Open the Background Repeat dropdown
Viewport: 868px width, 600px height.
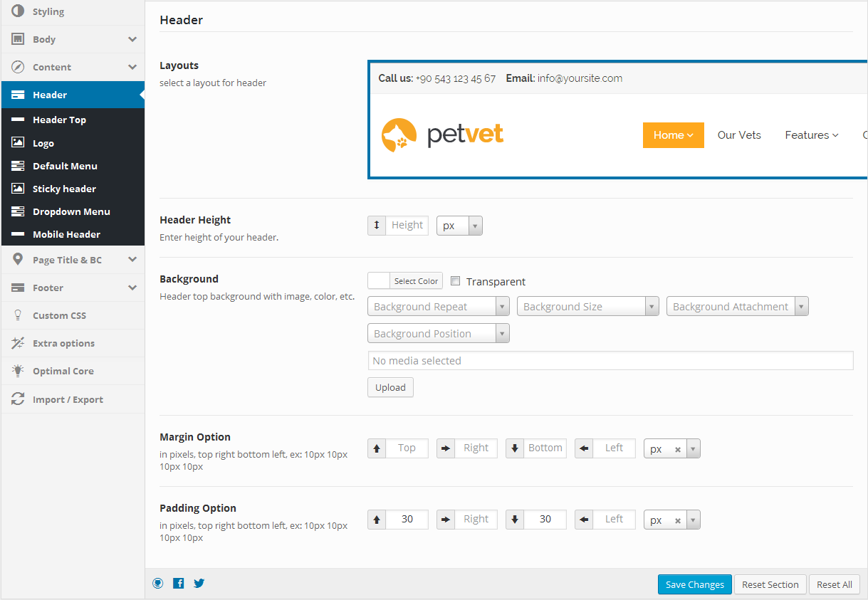[x=439, y=307]
